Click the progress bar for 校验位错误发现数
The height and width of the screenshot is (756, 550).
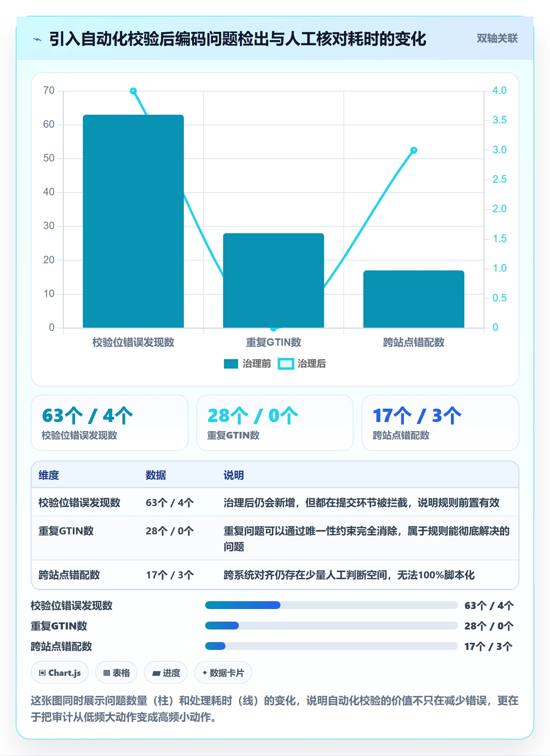click(x=332, y=605)
